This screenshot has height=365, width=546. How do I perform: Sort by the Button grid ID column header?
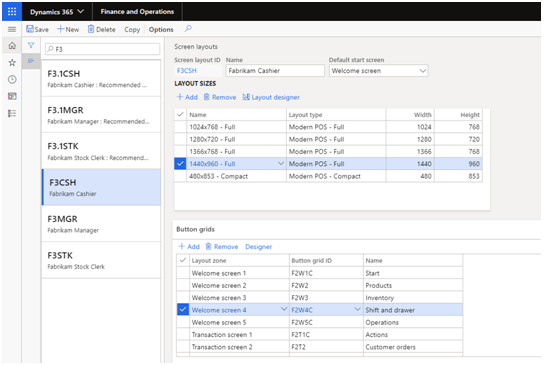326,261
